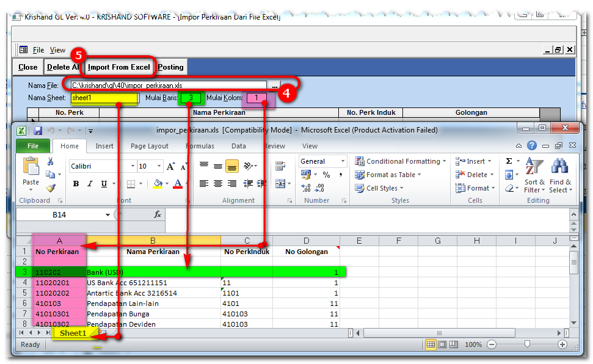Switch to Page Layout view in status bar
The image size is (593, 364).
[442, 344]
